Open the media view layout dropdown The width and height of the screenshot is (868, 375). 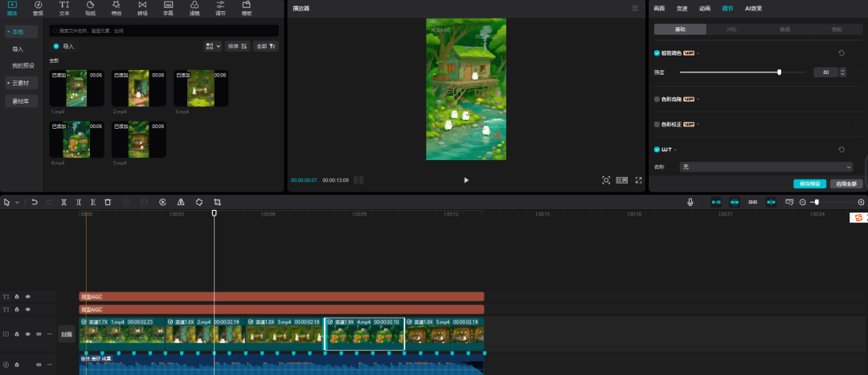[x=212, y=47]
